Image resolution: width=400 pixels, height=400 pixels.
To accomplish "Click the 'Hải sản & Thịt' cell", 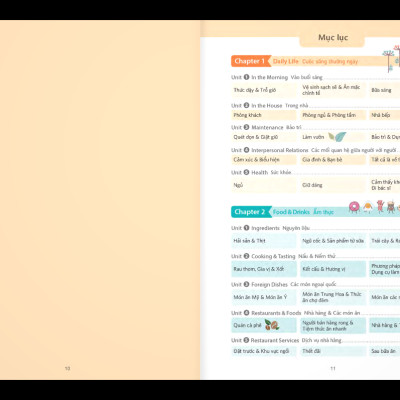I will click(x=264, y=241).
